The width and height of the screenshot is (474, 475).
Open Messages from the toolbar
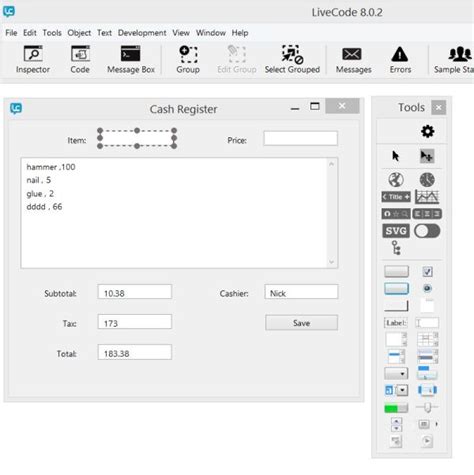353,59
